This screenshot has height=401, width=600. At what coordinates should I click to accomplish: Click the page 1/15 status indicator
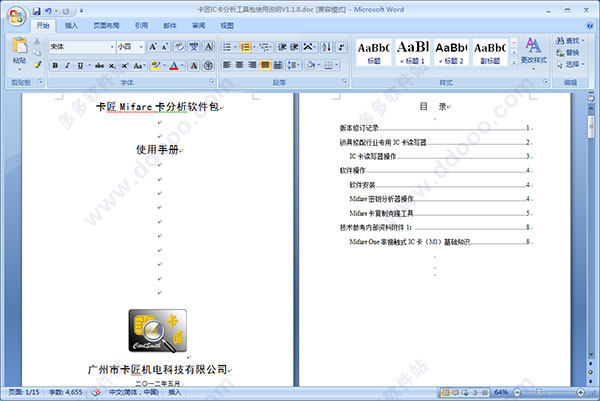[24, 392]
